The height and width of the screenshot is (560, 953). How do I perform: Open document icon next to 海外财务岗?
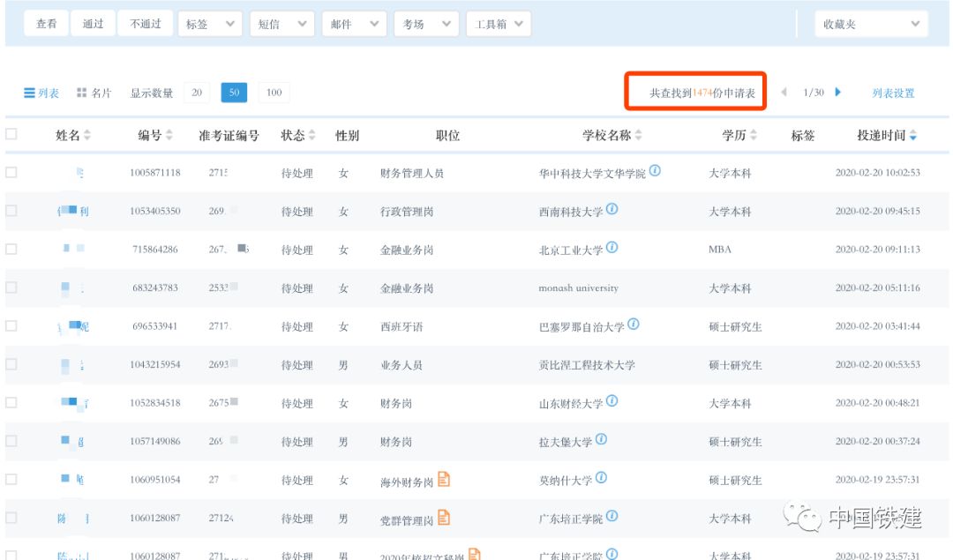tap(444, 480)
